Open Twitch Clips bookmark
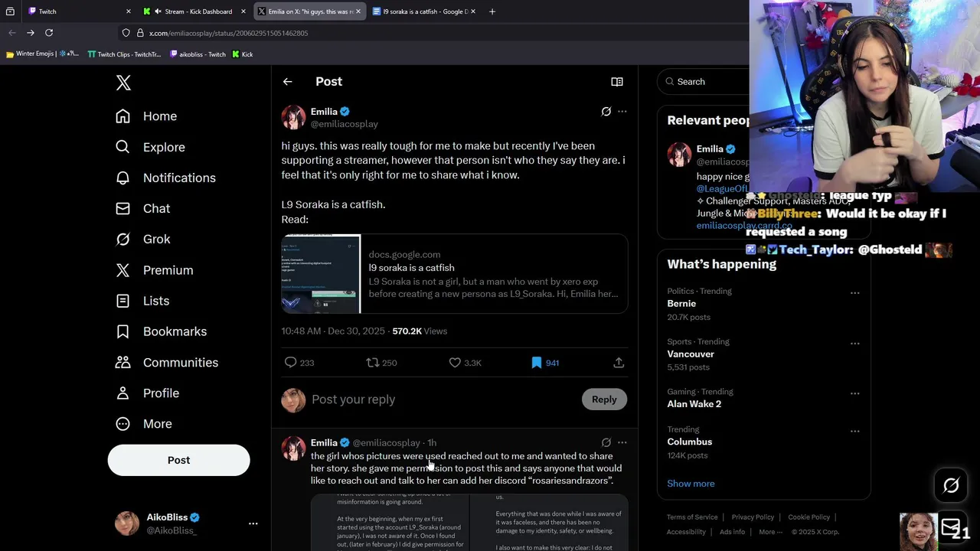The height and width of the screenshot is (551, 980). pos(124,54)
